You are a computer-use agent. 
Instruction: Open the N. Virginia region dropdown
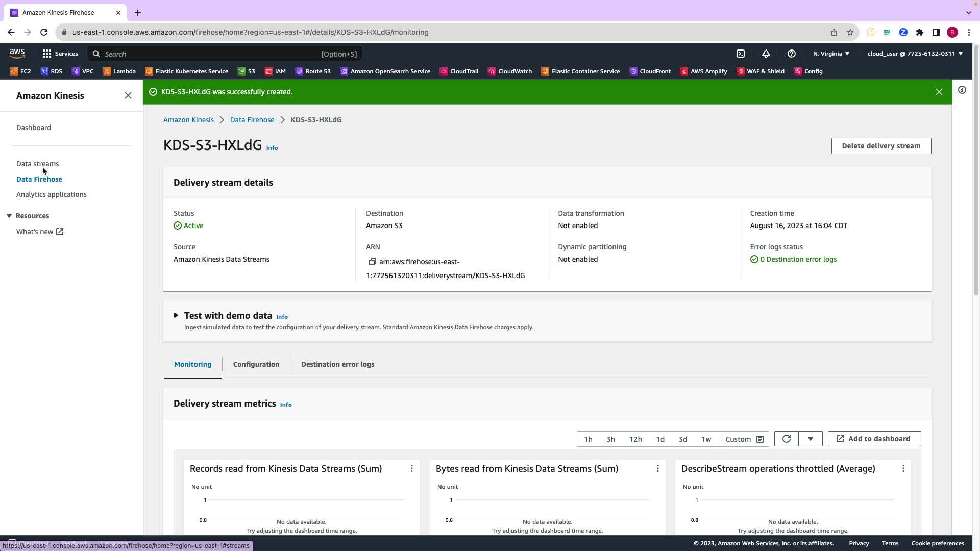[830, 54]
